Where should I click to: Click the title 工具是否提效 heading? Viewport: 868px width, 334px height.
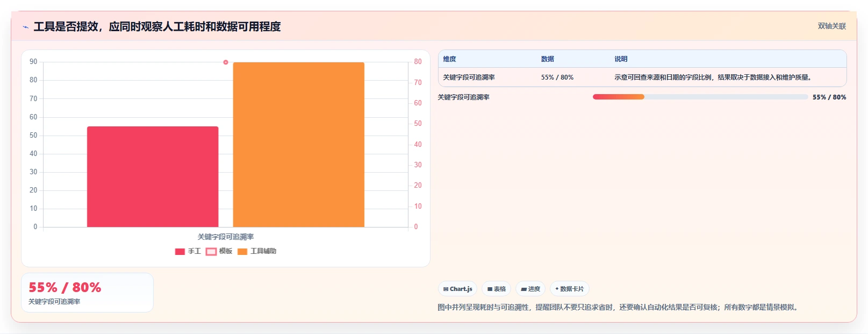(157, 26)
